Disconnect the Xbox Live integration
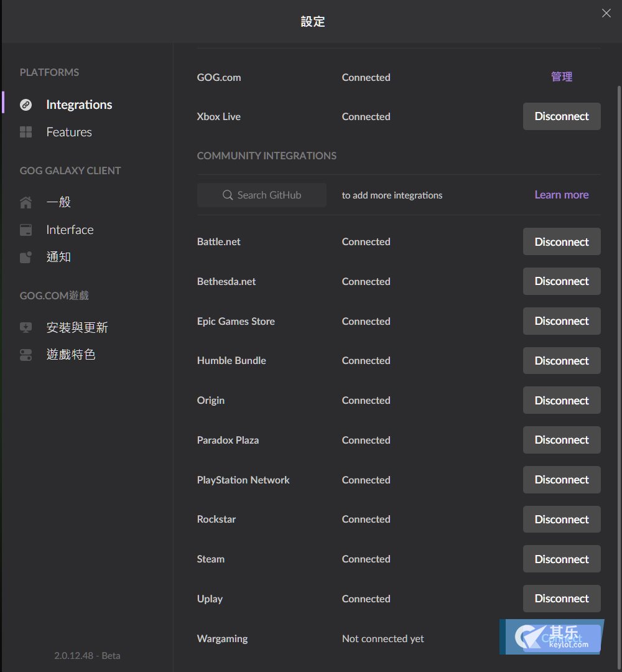 pyautogui.click(x=562, y=116)
